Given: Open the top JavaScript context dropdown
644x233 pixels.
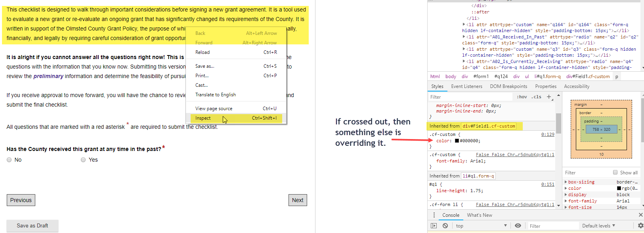Looking at the screenshot, I should (481, 226).
